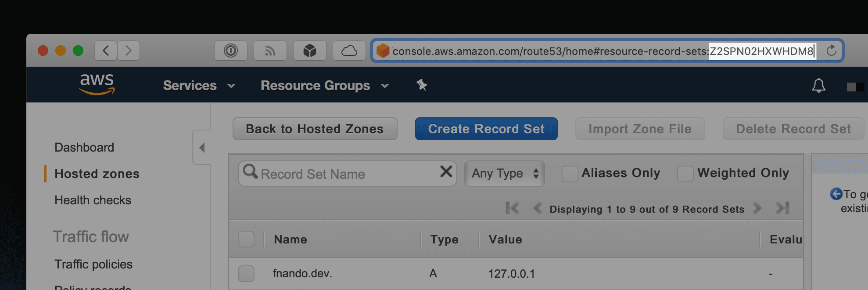Clear the Record Set Name search with X
This screenshot has height=290, width=868.
click(446, 171)
